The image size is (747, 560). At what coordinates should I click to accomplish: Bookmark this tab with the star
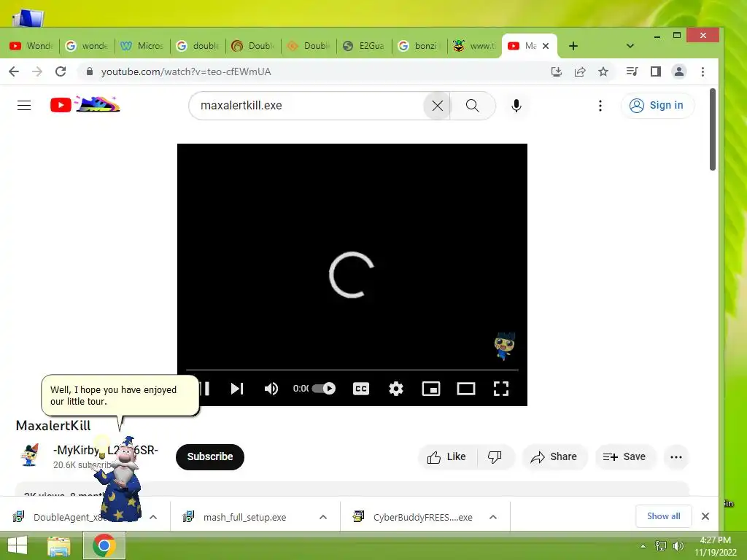pos(603,71)
